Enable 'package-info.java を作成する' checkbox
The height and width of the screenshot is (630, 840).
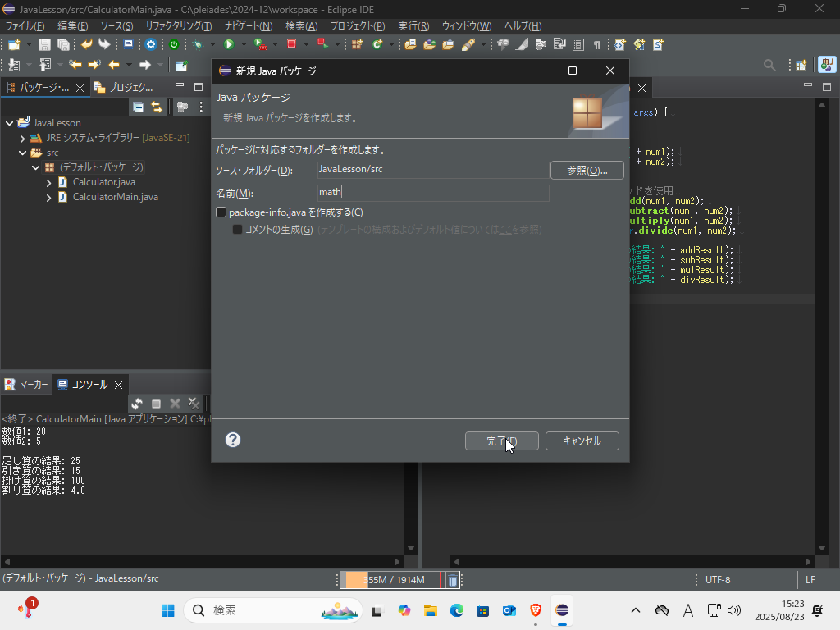[x=221, y=212]
